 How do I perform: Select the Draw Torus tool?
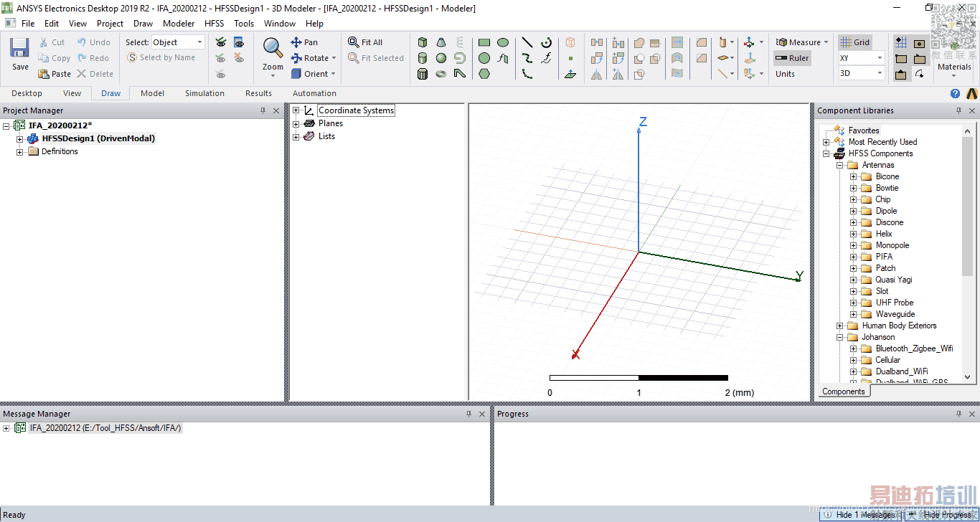[x=441, y=74]
